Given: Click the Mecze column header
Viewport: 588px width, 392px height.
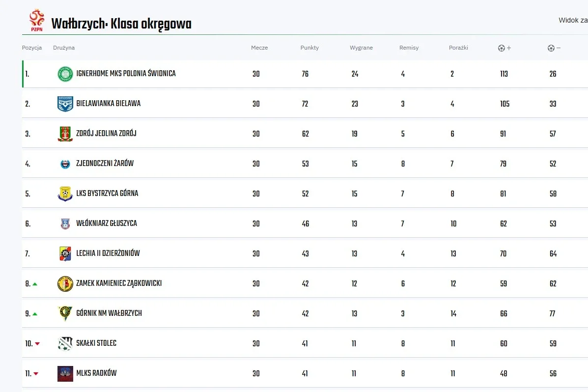Looking at the screenshot, I should (259, 48).
